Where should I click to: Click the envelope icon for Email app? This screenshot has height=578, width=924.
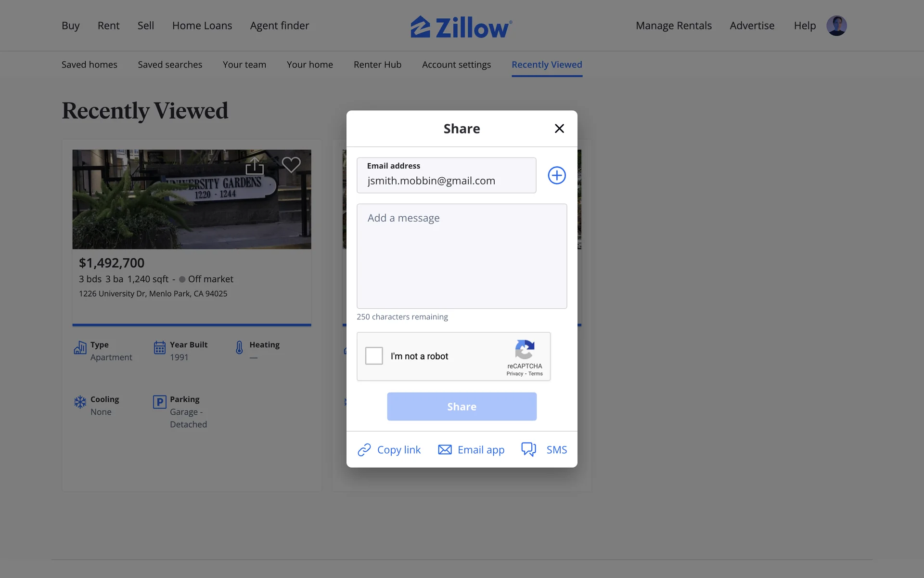point(445,450)
